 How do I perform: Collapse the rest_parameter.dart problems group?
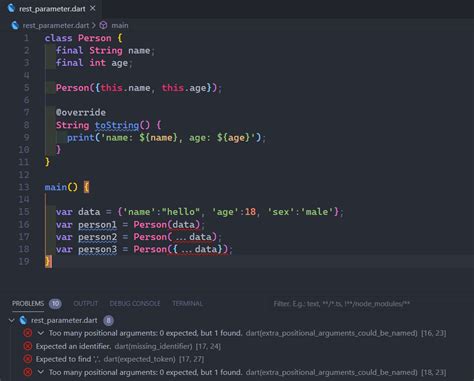[x=12, y=320]
